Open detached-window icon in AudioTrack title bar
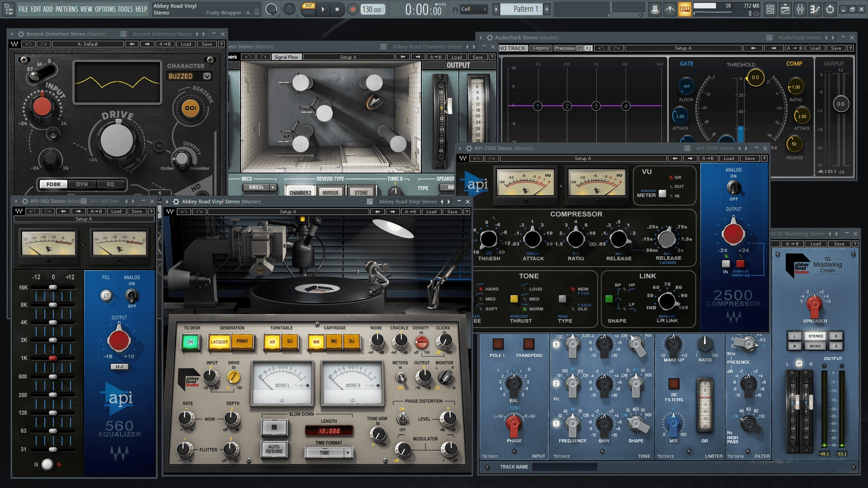This screenshot has width=868, height=488. point(769,38)
